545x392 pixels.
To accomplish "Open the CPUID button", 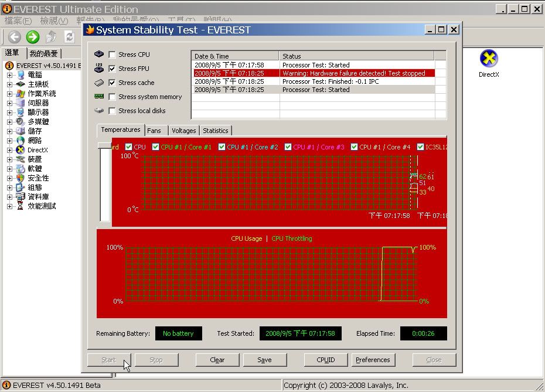I will tap(326, 360).
